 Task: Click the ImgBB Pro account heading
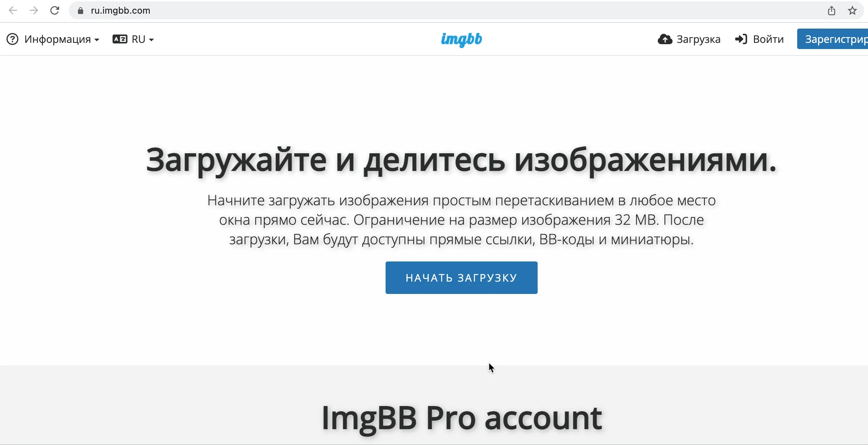click(461, 418)
